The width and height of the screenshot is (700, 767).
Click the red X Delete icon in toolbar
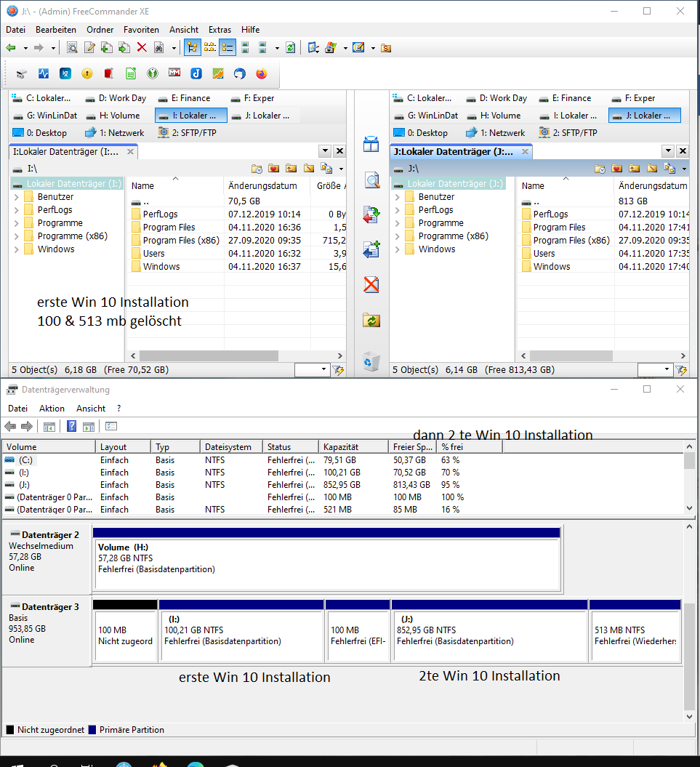(x=142, y=47)
